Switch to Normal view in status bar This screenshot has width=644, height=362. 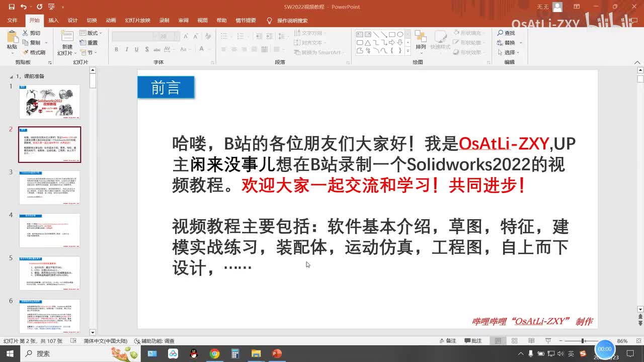tap(498, 341)
